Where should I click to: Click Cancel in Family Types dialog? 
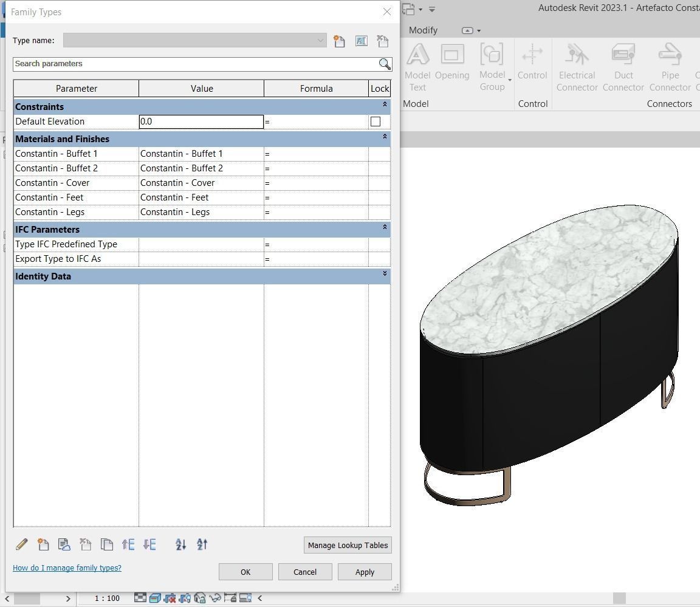pos(305,572)
